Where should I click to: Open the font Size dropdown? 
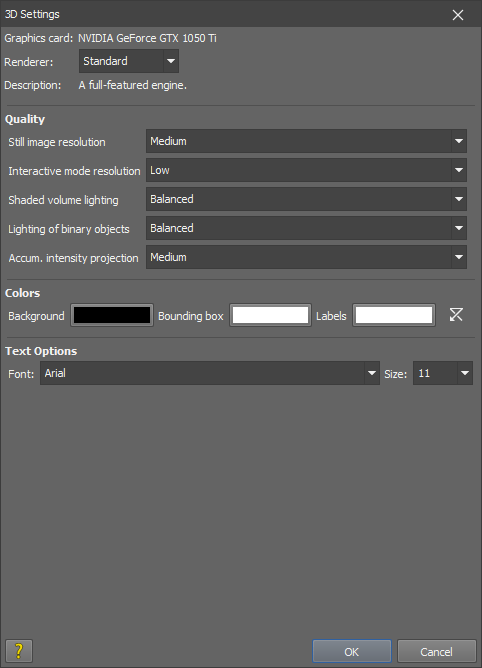click(465, 373)
